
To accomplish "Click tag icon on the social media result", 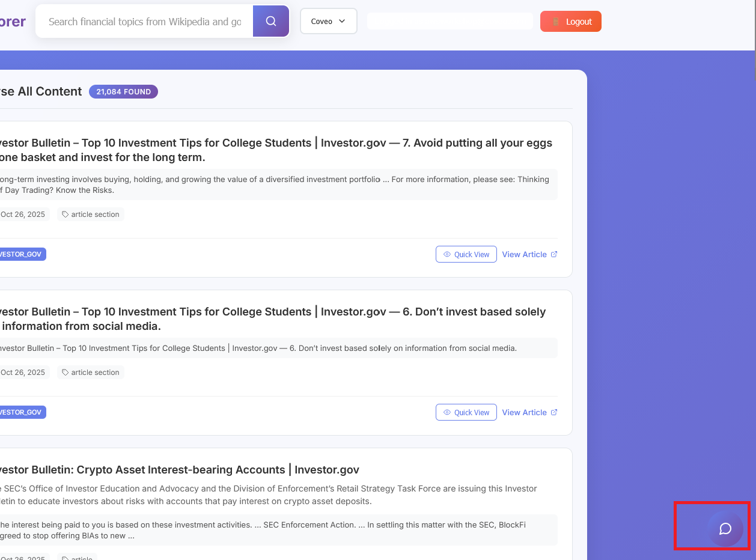I will tap(66, 373).
